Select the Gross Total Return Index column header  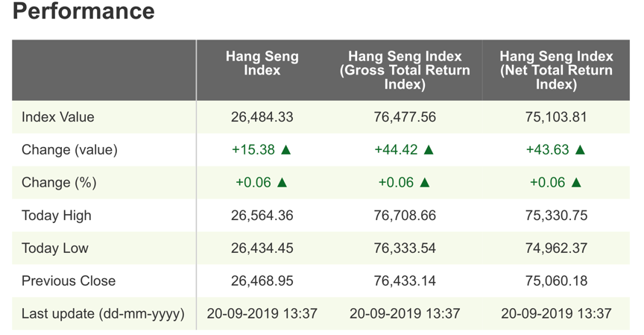pos(405,70)
